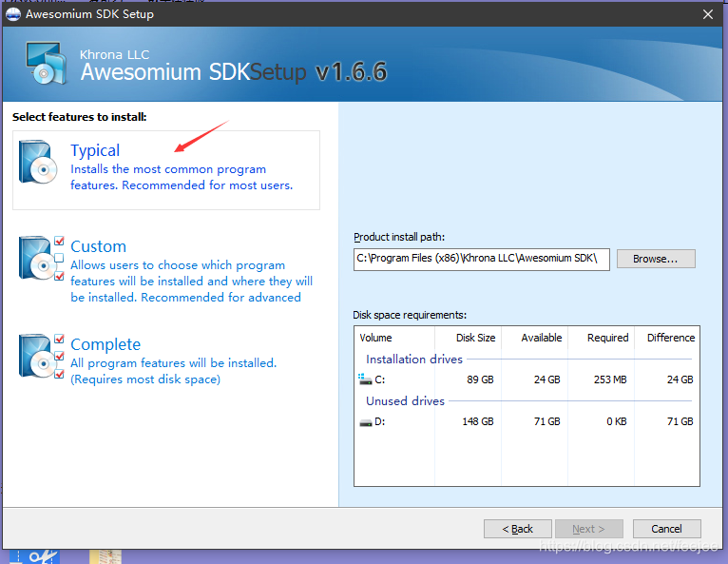The image size is (728, 564).
Task: Click the Awesomium SDK header logo icon
Action: (x=46, y=63)
